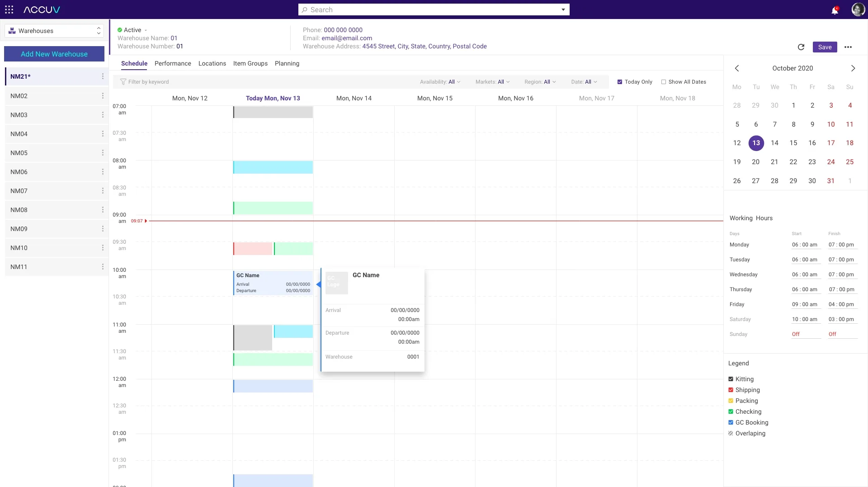
Task: Toggle the Kitting legend checkbox
Action: pos(731,379)
